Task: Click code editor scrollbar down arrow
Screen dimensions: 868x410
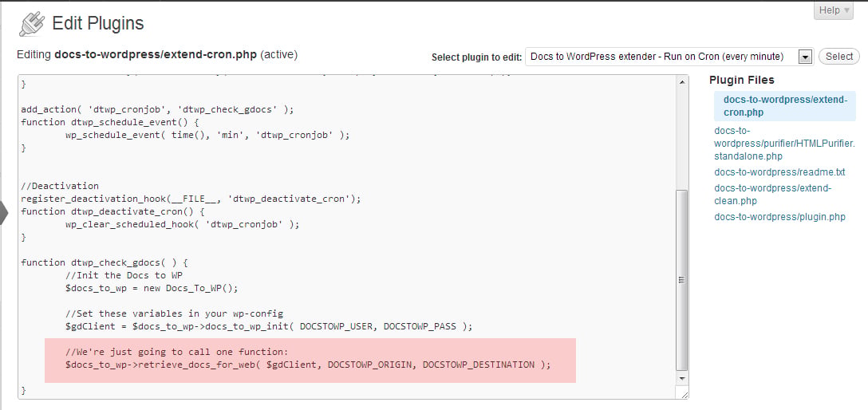Action: (x=683, y=378)
